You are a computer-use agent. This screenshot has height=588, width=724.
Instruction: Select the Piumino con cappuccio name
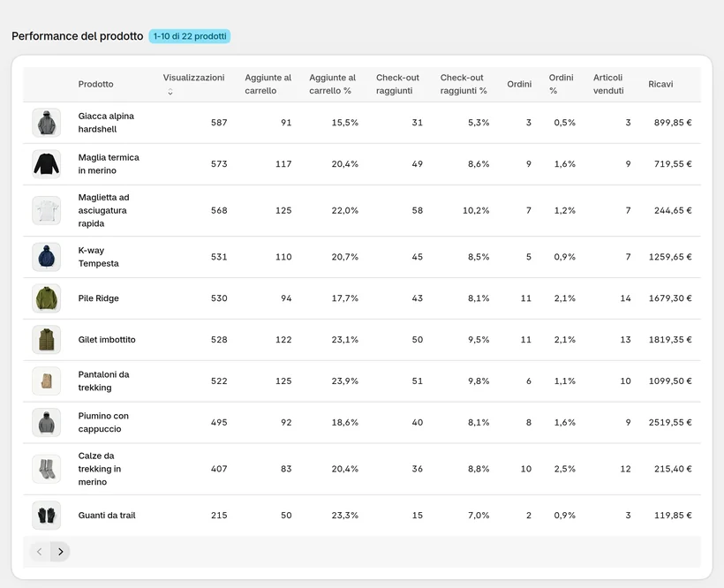point(103,422)
